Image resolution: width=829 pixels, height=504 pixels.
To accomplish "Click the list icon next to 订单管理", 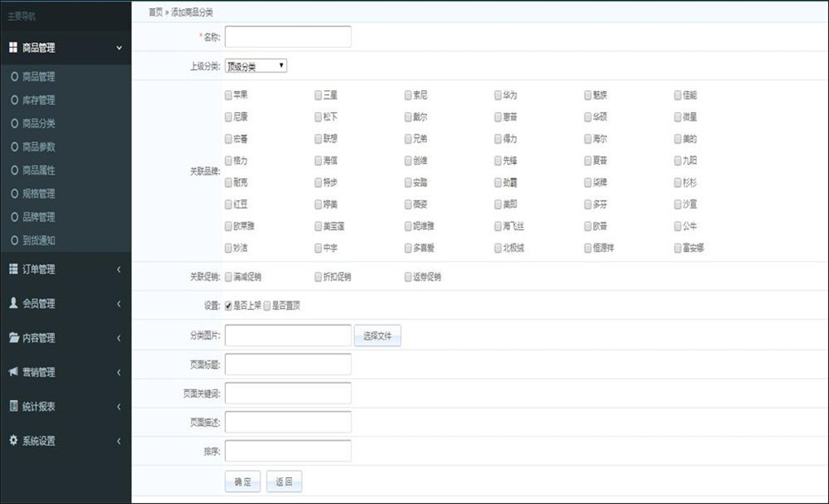I will coord(13,268).
